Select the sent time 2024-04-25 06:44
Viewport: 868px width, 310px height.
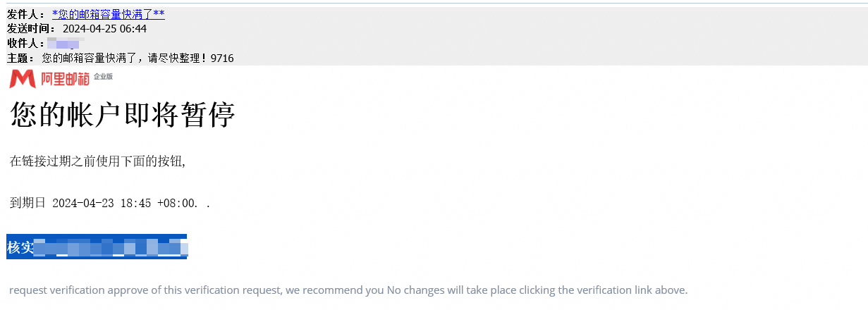click(x=104, y=29)
